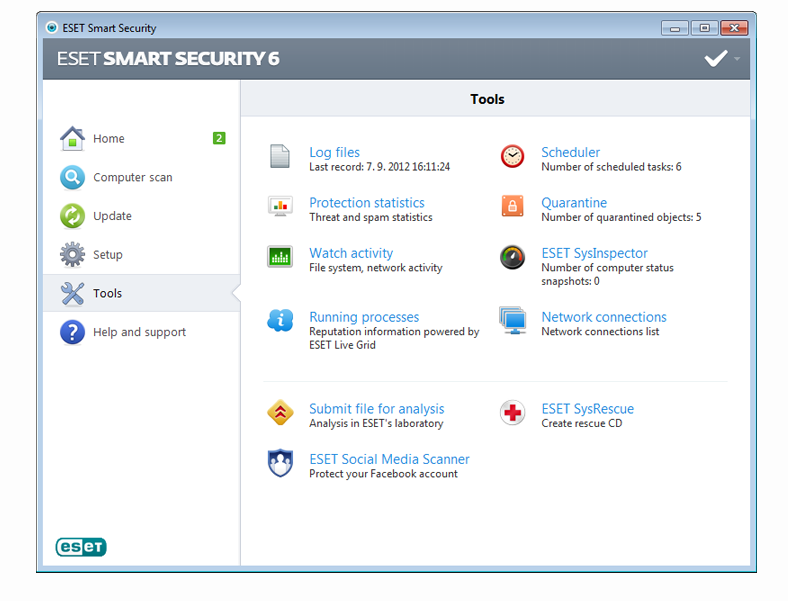This screenshot has width=788, height=601.
Task: Open the ESET Social Media Scanner link
Action: click(389, 459)
